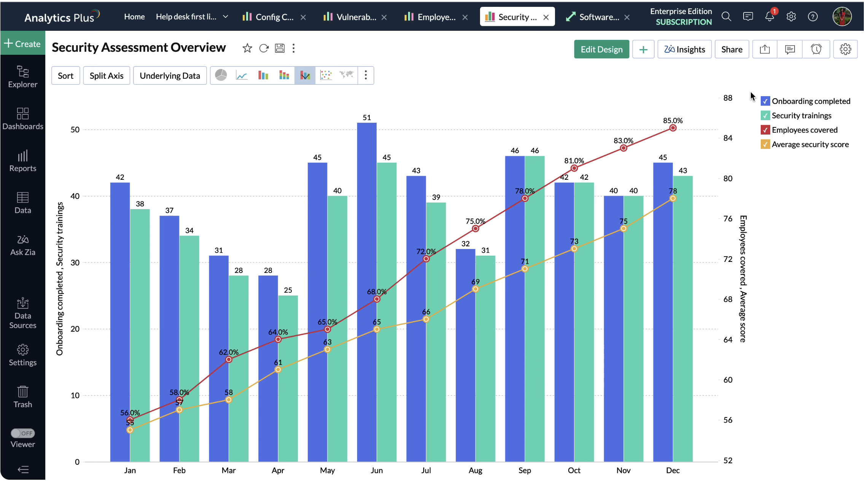Mark report as favorite with star
This screenshot has height=482, width=868.
coord(247,48)
